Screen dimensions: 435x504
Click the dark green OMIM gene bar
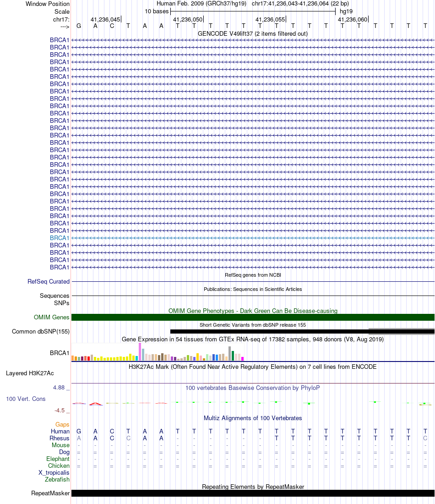click(x=253, y=317)
